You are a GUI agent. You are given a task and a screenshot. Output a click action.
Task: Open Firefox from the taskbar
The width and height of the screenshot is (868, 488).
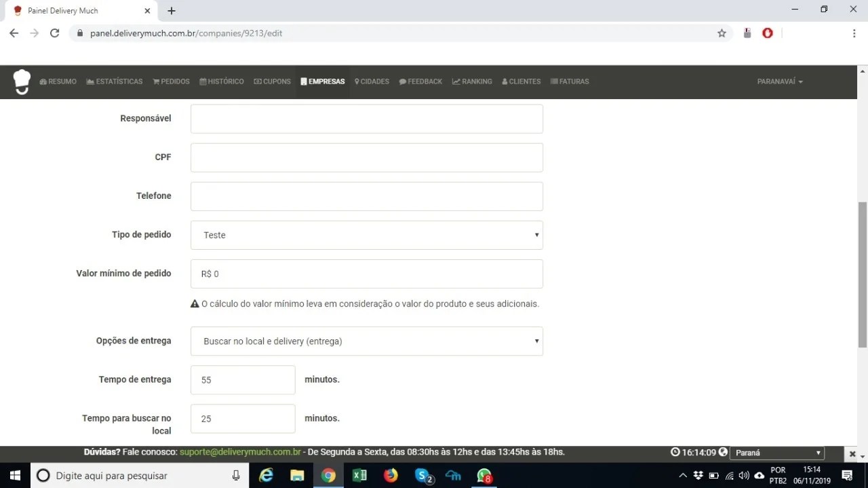[x=391, y=476]
